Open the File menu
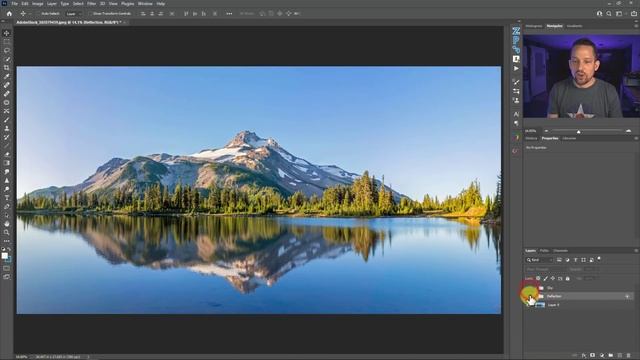This screenshot has width=640, height=360. coord(14,4)
